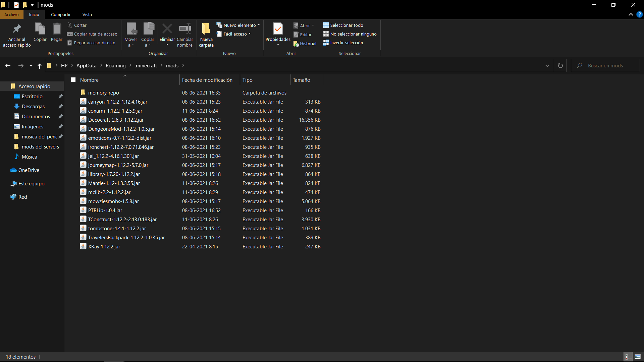The height and width of the screenshot is (362, 644).
Task: Open Este equipo in the sidebar
Action: click(x=32, y=184)
